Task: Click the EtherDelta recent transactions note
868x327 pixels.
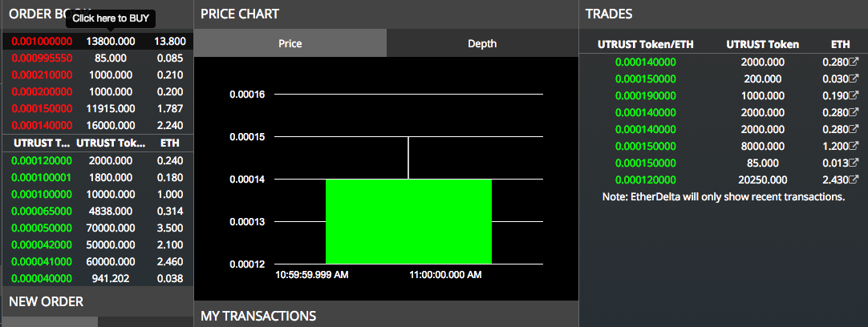Action: (x=724, y=197)
